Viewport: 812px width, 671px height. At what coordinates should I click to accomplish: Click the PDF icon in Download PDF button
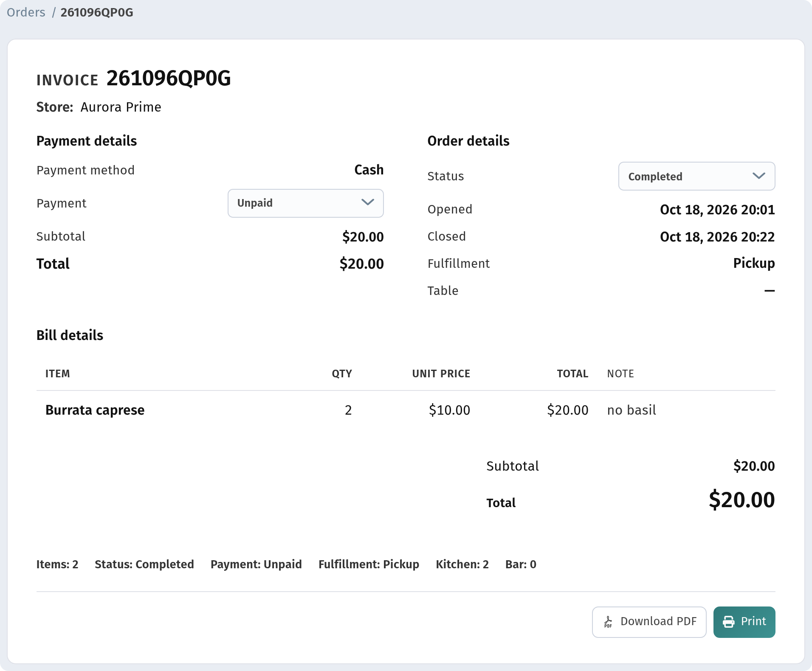(608, 622)
